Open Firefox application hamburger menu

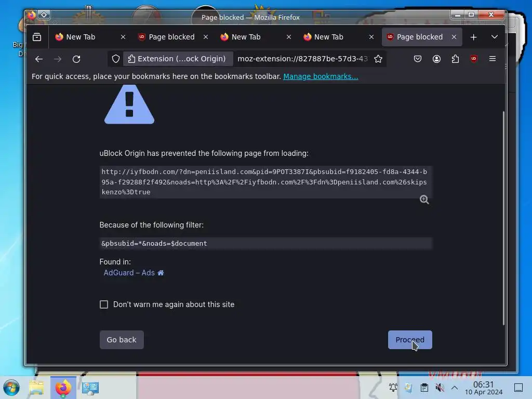coord(493,59)
